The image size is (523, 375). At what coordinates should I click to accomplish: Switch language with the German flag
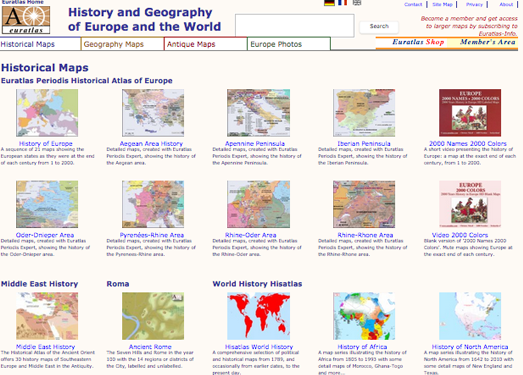329,3
